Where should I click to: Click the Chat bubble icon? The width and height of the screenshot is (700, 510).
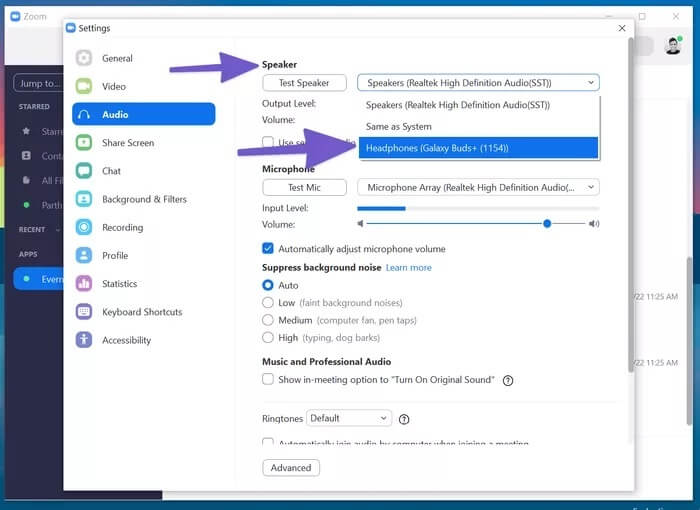83,171
